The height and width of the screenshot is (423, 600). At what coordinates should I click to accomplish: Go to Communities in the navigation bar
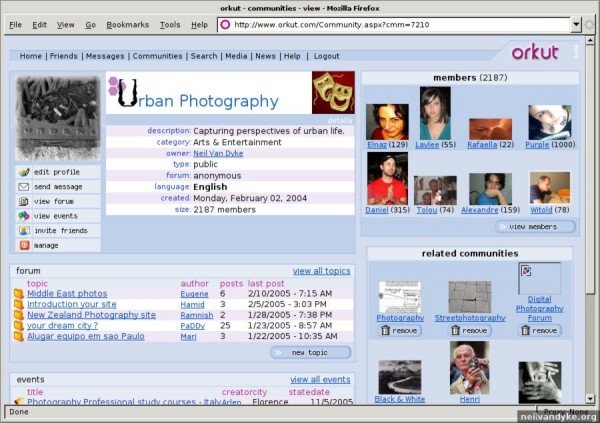pos(158,56)
